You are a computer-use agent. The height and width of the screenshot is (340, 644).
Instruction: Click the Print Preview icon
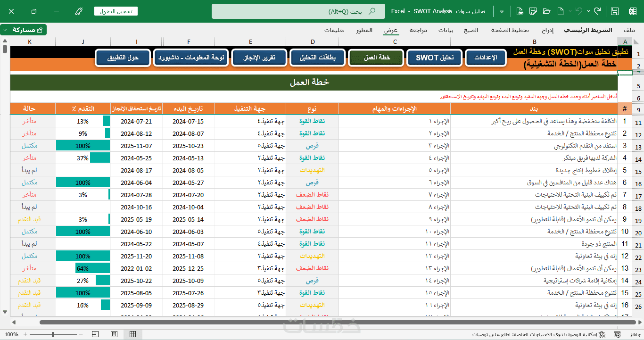point(520,11)
